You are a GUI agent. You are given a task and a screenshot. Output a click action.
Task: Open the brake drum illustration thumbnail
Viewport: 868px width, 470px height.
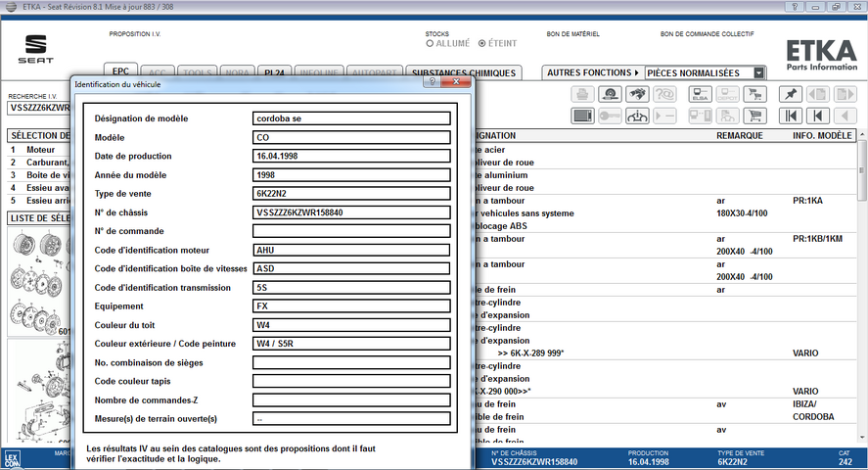click(39, 392)
